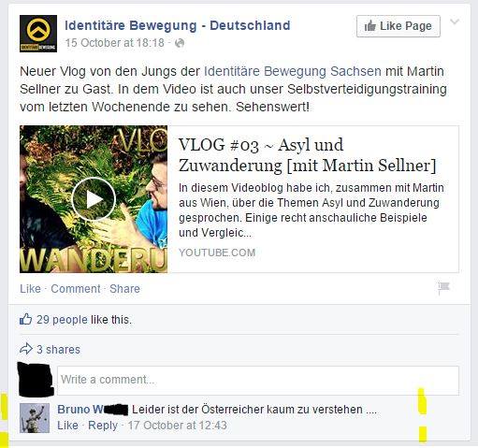Like the post via Like link

point(30,289)
